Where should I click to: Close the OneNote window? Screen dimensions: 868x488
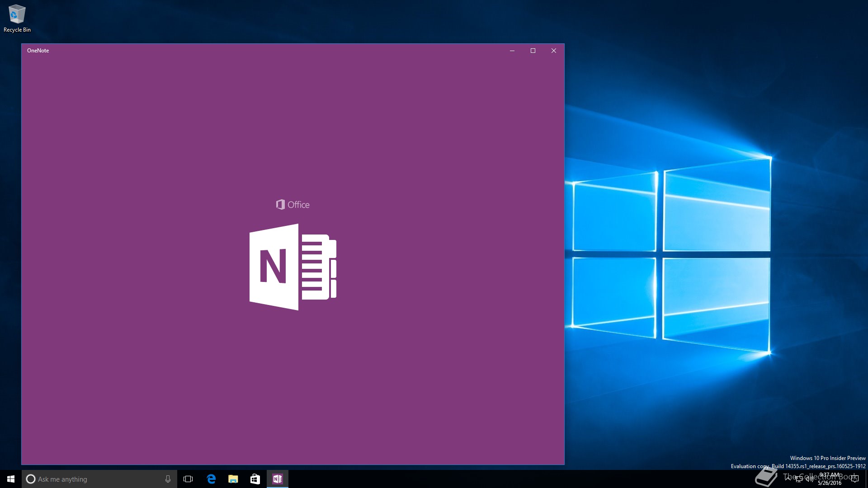tap(554, 51)
